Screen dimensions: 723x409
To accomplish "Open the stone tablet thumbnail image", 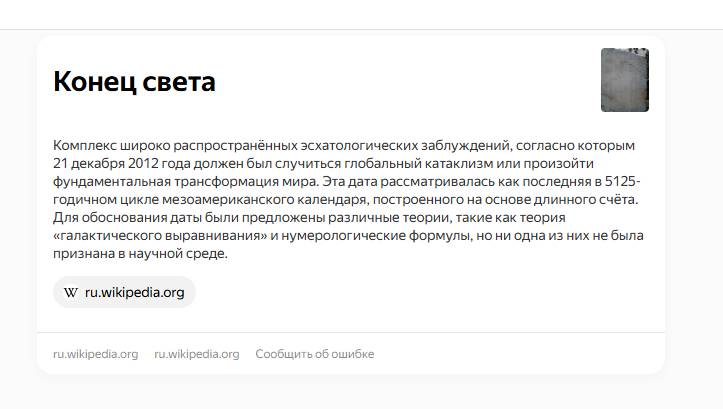I will click(625, 80).
